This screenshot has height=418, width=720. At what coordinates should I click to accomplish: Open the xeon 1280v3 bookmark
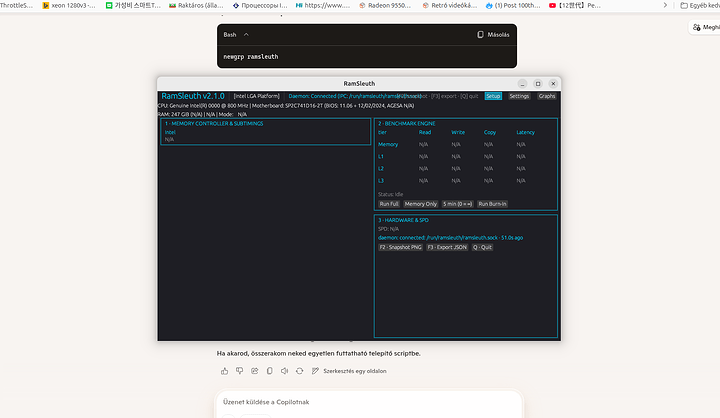(69, 6)
